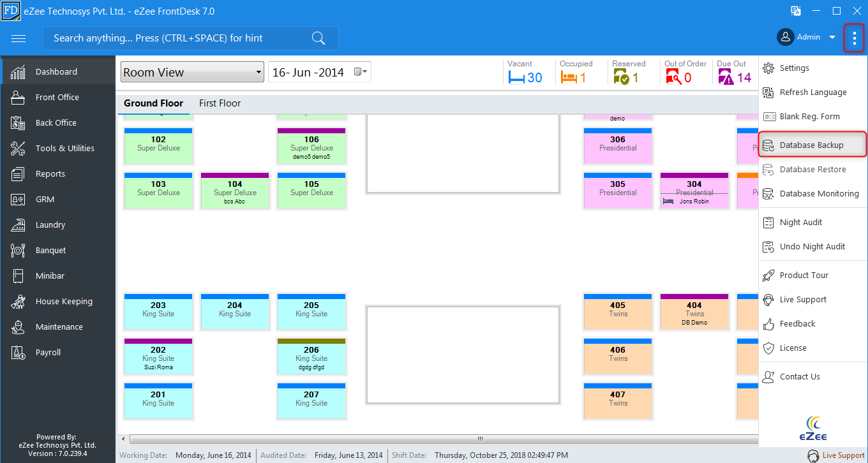Select room 306 Presidential
The image size is (868, 463).
coord(618,145)
